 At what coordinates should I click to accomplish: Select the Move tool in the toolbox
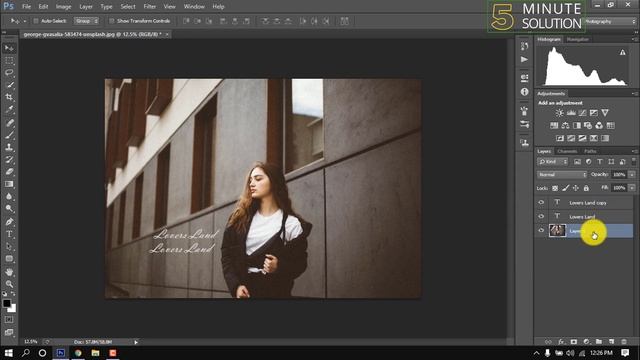(x=9, y=48)
